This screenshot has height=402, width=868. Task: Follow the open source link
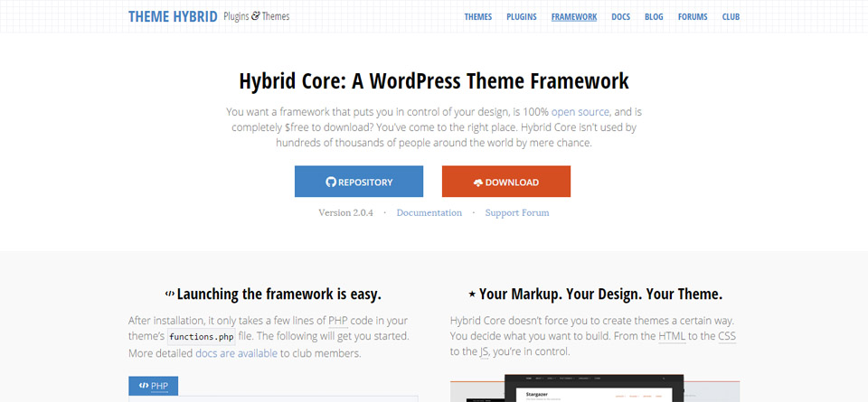(580, 112)
